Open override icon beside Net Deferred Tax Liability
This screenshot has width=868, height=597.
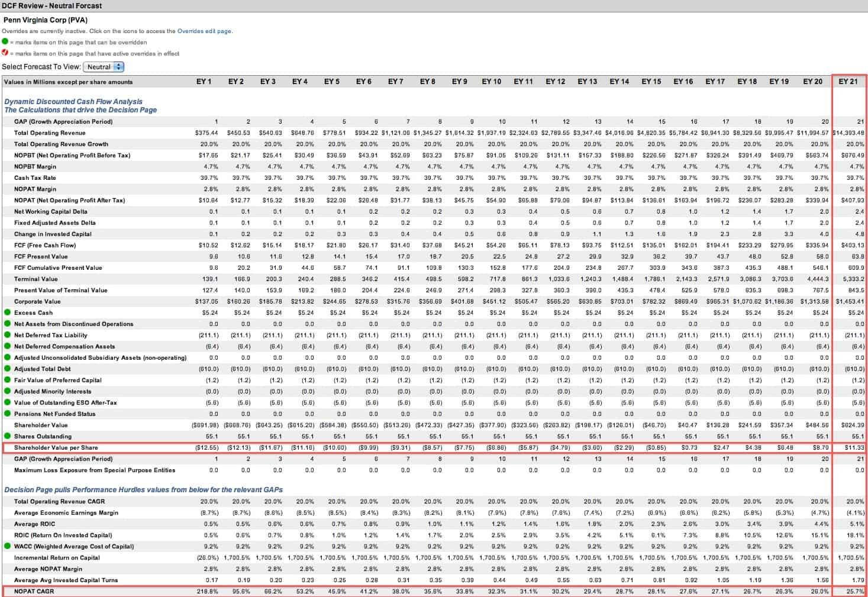click(x=7, y=335)
